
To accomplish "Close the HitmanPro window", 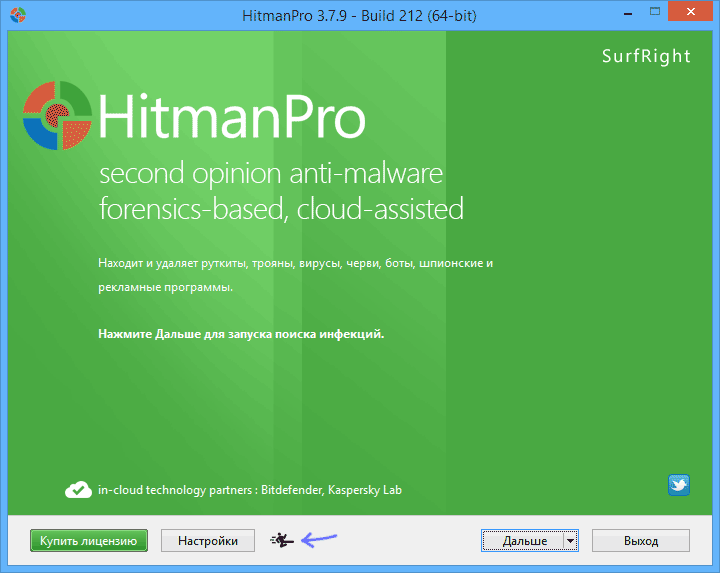I will (691, 11).
